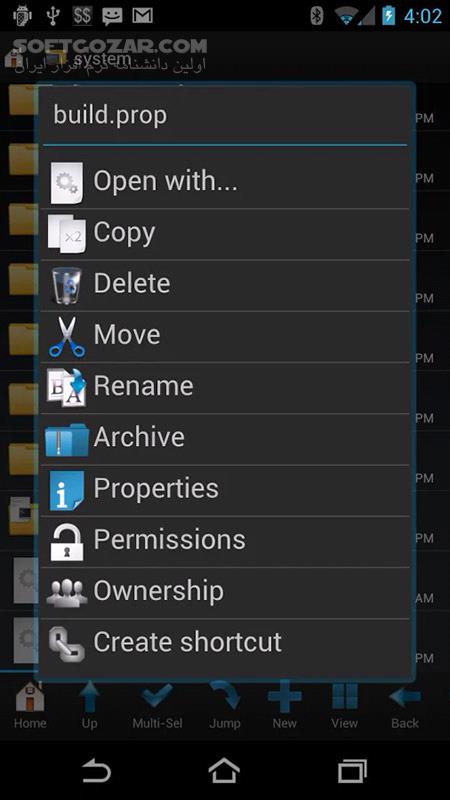Go to Home in bottom toolbar
The image size is (450, 800).
click(30, 707)
